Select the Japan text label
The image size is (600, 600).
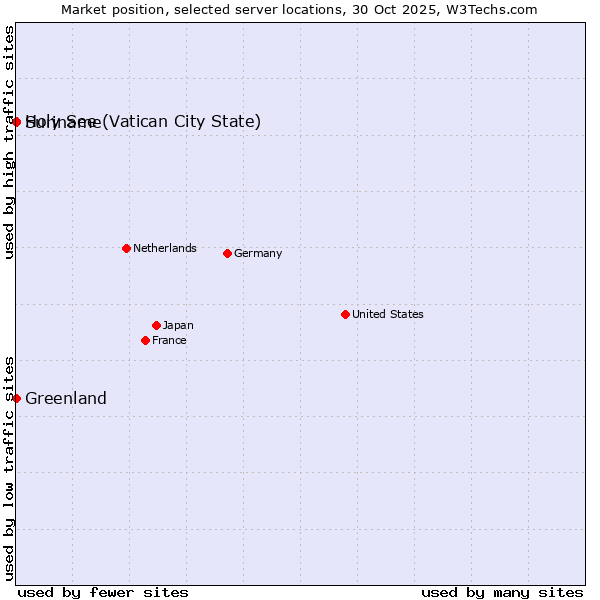click(x=178, y=325)
